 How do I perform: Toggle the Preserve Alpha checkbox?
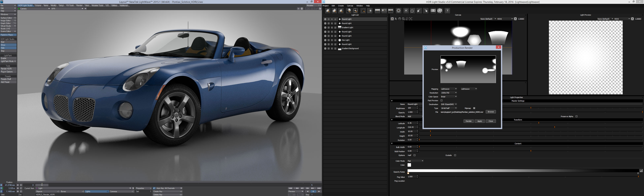(x=577, y=116)
